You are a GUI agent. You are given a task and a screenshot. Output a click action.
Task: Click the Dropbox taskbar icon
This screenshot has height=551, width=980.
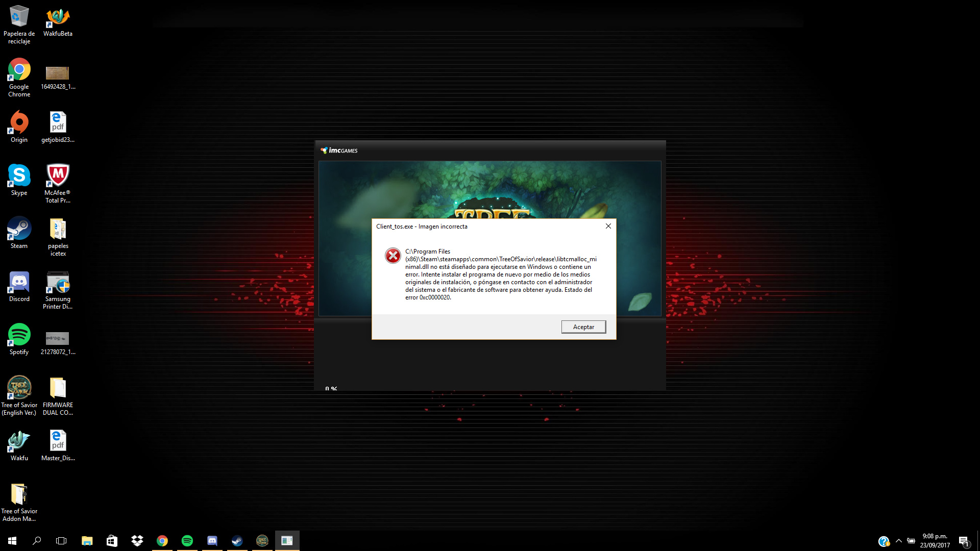click(137, 541)
